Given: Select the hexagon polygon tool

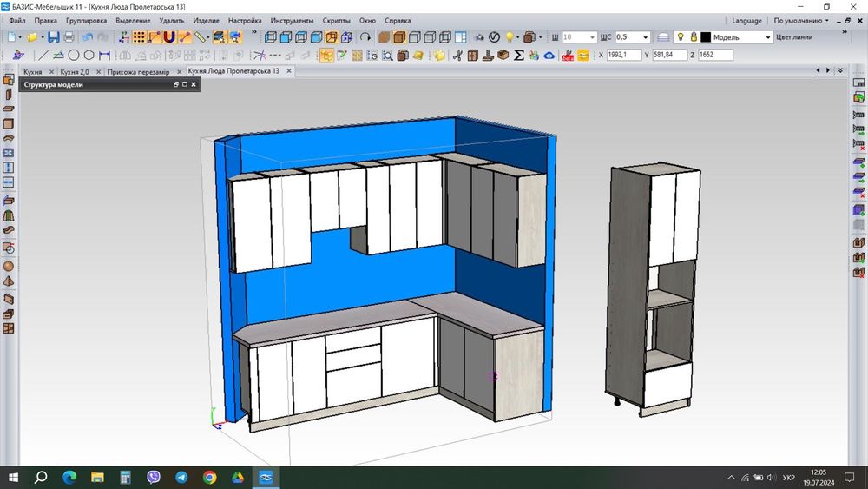Looking at the screenshot, I should (88, 55).
